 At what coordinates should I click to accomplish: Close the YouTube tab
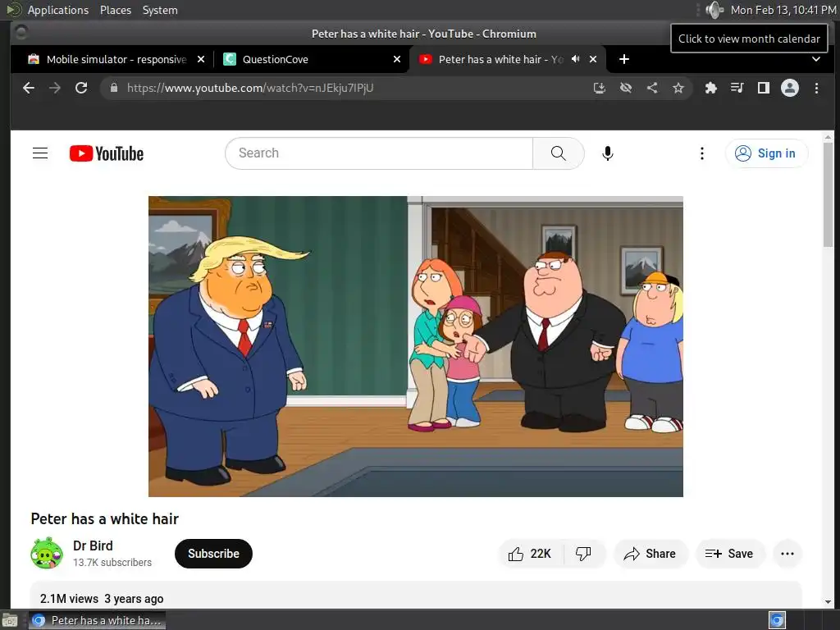click(593, 59)
